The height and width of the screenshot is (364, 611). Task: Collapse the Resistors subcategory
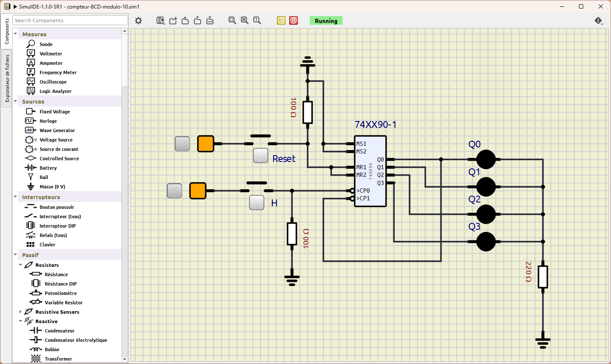(x=20, y=265)
